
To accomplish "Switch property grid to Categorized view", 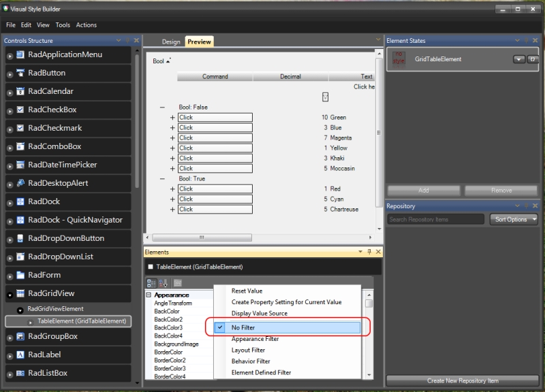I will tap(151, 283).
